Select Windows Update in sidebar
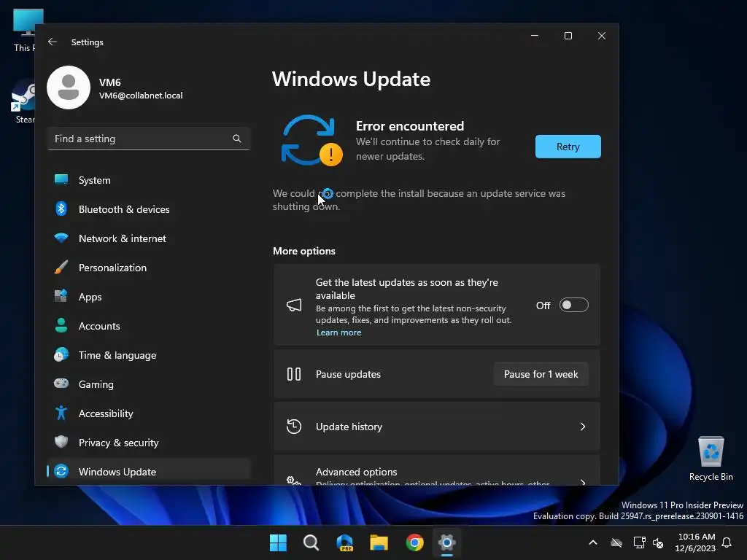The width and height of the screenshot is (747, 560). (149, 472)
